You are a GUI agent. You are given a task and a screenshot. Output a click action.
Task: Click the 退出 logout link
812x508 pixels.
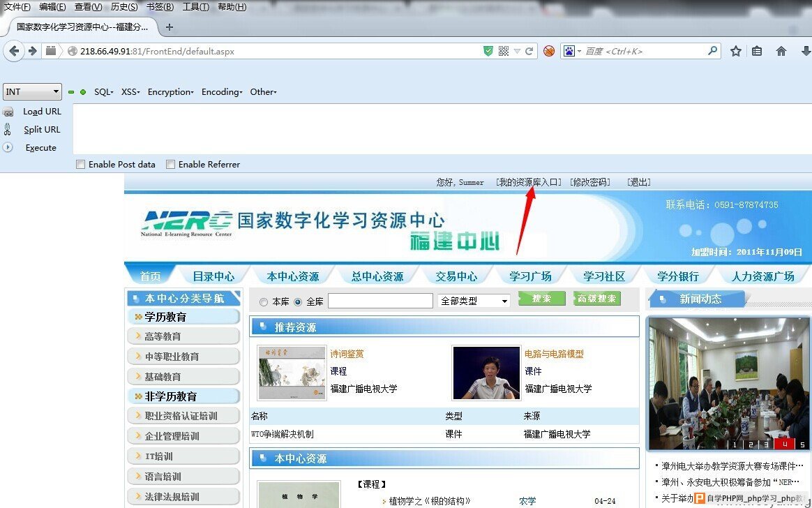coord(638,182)
